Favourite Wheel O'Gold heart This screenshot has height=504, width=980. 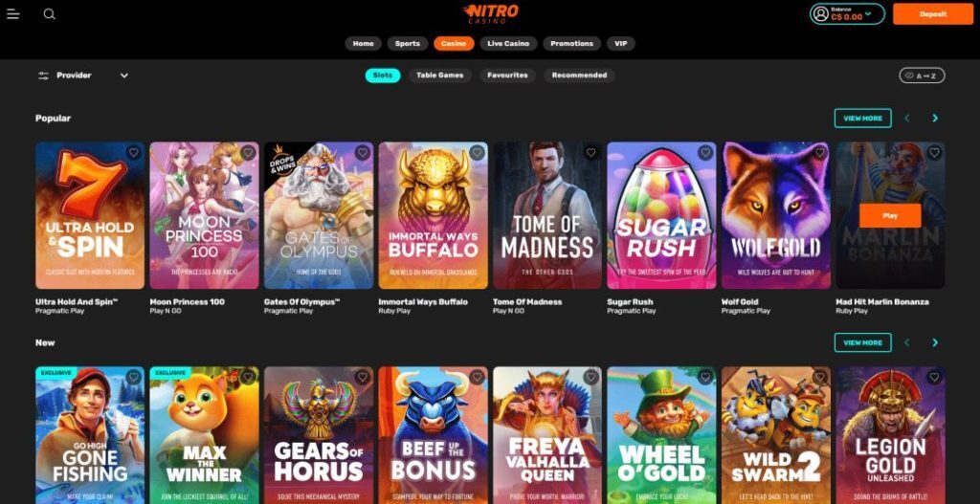point(705,377)
